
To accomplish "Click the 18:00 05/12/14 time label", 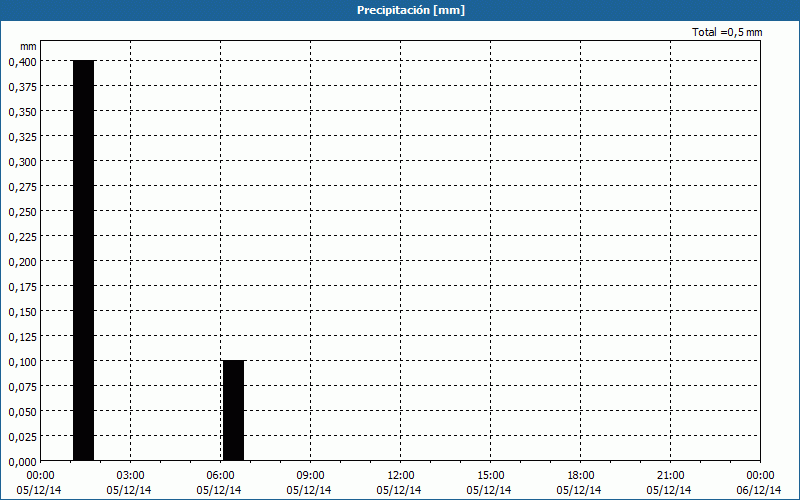I will 580,483.
